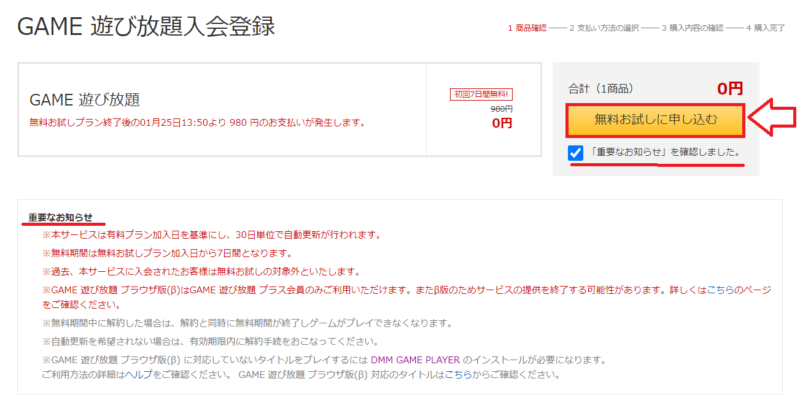Click the 0円 total amount
The height and width of the screenshot is (408, 800).
point(730,89)
